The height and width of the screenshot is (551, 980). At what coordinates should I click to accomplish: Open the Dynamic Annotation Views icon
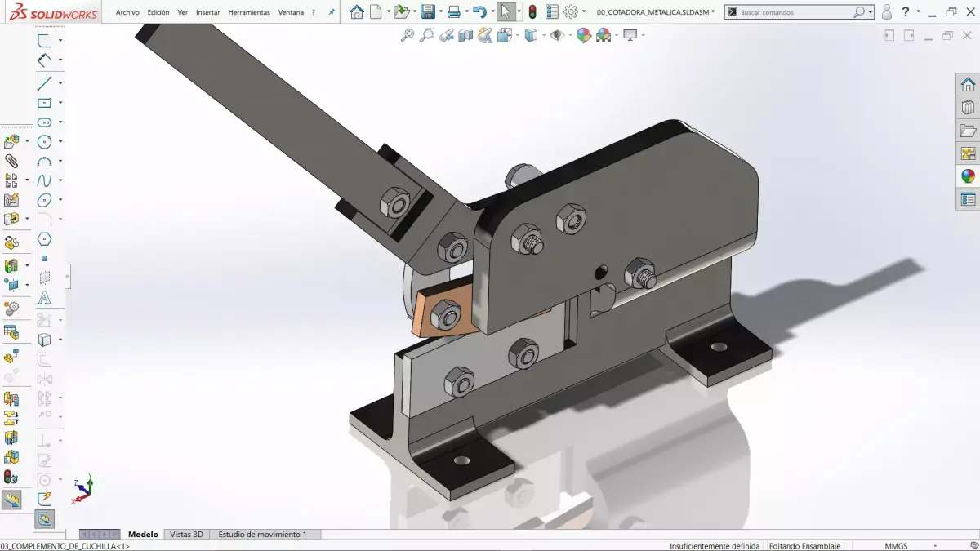(x=485, y=35)
